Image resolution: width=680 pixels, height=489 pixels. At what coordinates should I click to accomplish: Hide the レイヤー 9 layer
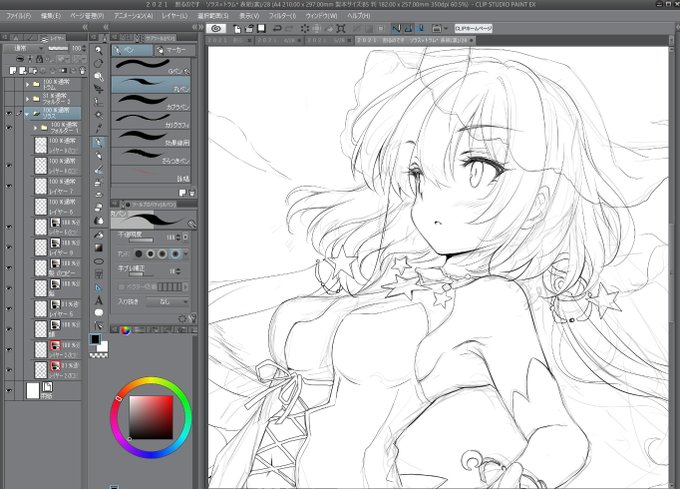click(9, 247)
